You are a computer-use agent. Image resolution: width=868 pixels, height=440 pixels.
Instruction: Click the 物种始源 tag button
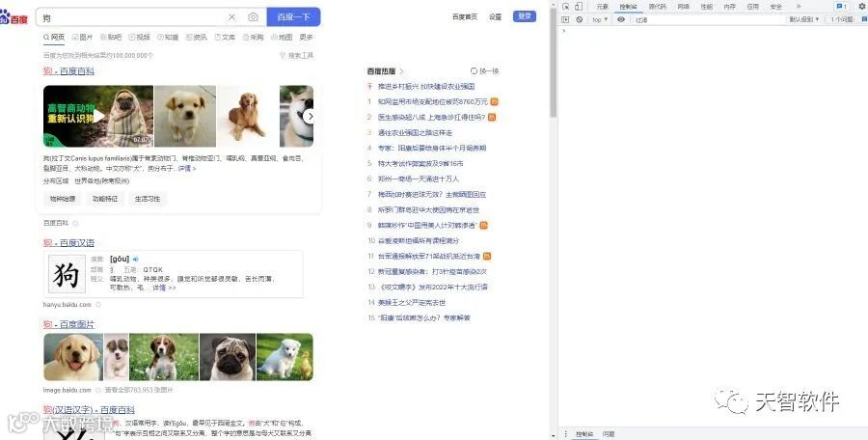click(x=63, y=199)
